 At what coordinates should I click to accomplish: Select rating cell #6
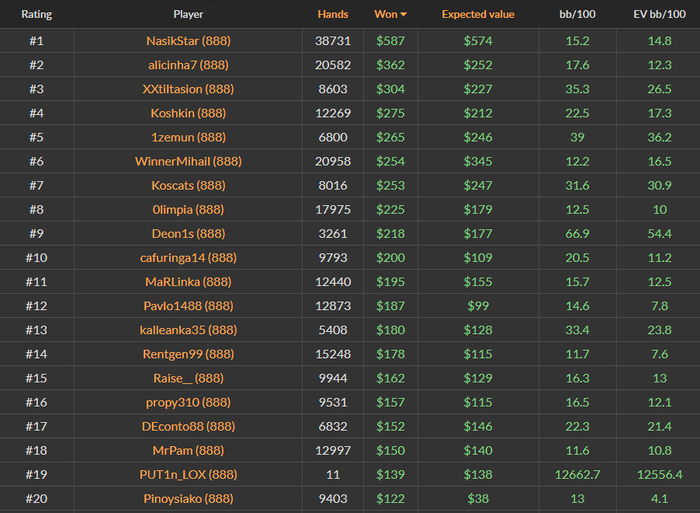[37, 162]
